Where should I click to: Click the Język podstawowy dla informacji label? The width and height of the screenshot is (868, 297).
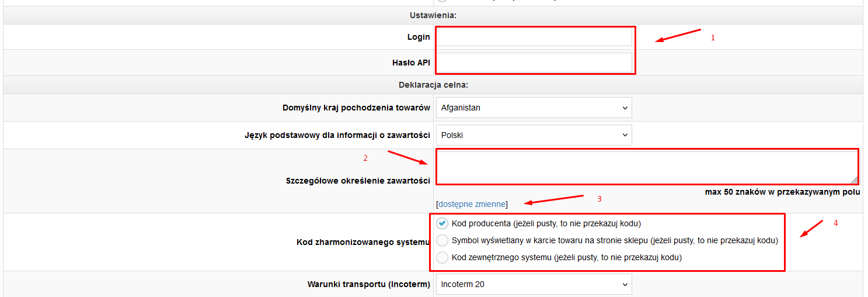click(x=337, y=135)
